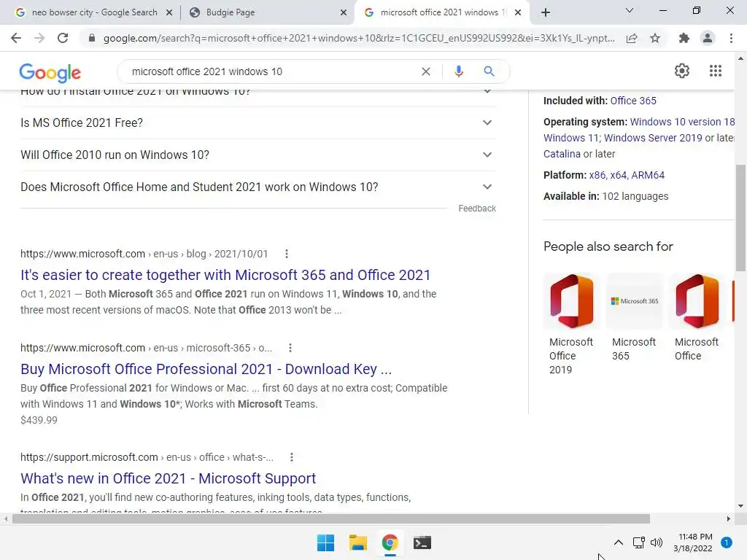This screenshot has height=560, width=747.
Task: Click the vertical scrollbar thumb
Action: click(740, 217)
